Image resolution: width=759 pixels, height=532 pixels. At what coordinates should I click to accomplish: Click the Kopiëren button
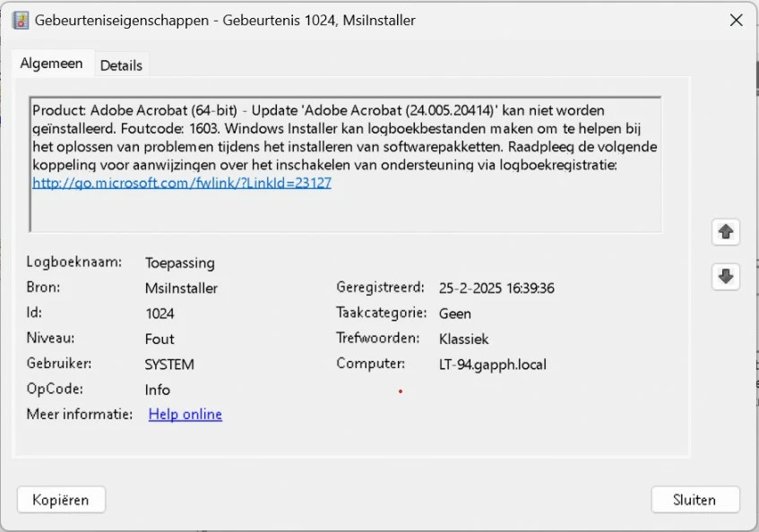pos(61,500)
